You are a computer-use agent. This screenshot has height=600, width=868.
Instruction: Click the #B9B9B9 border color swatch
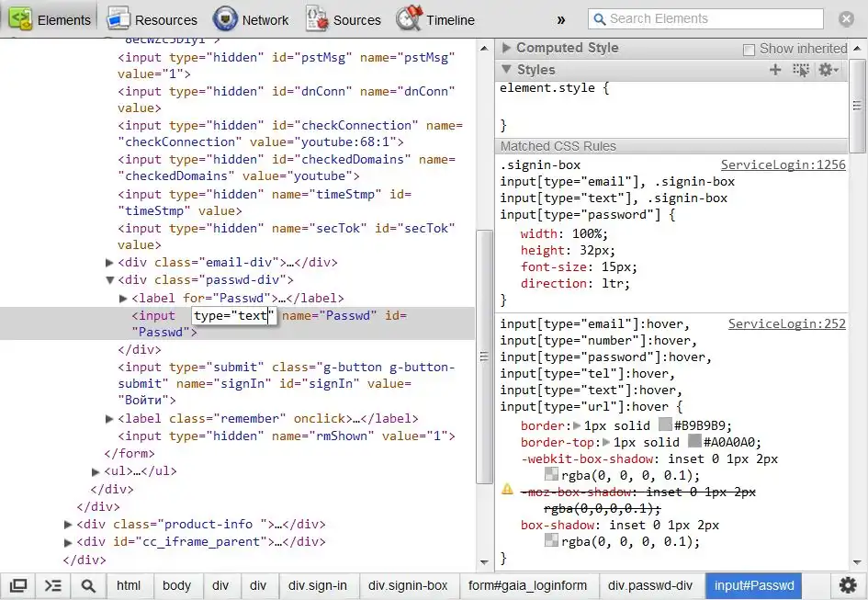(666, 425)
